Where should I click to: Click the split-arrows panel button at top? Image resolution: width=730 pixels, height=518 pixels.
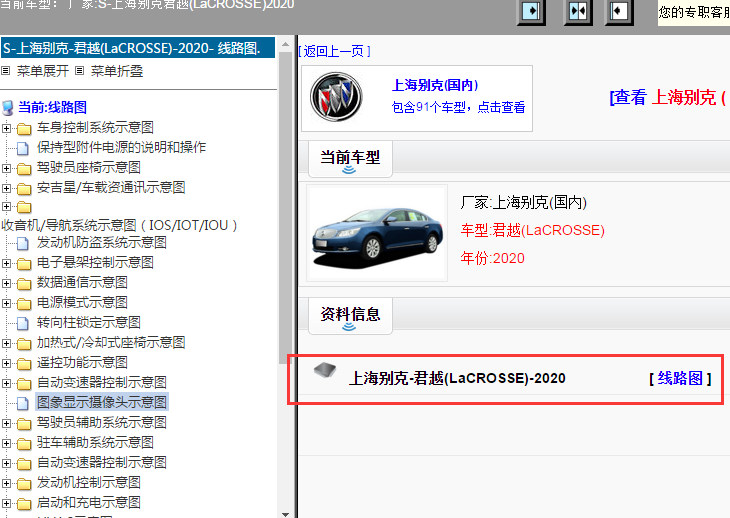[x=578, y=11]
